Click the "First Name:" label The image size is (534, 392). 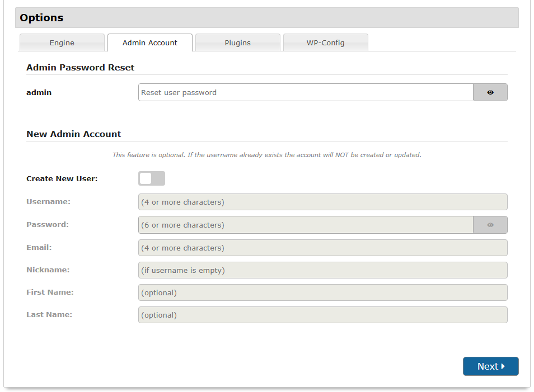tap(50, 292)
